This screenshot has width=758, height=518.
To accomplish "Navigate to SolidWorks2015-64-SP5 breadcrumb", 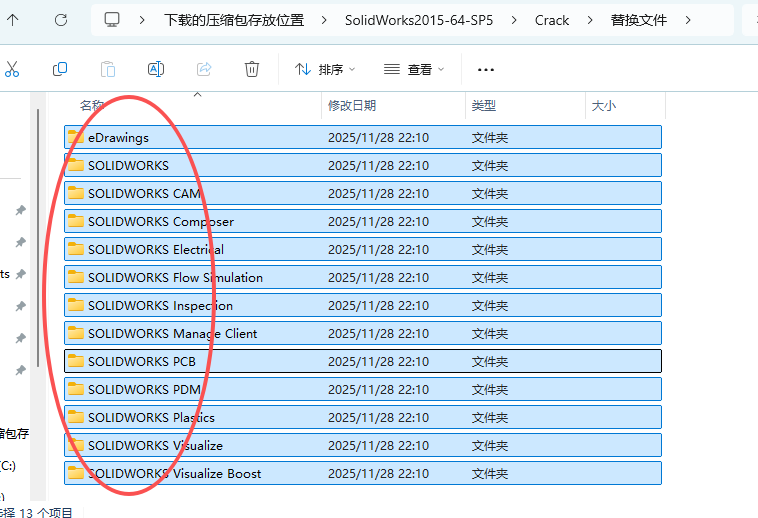I will [419, 20].
